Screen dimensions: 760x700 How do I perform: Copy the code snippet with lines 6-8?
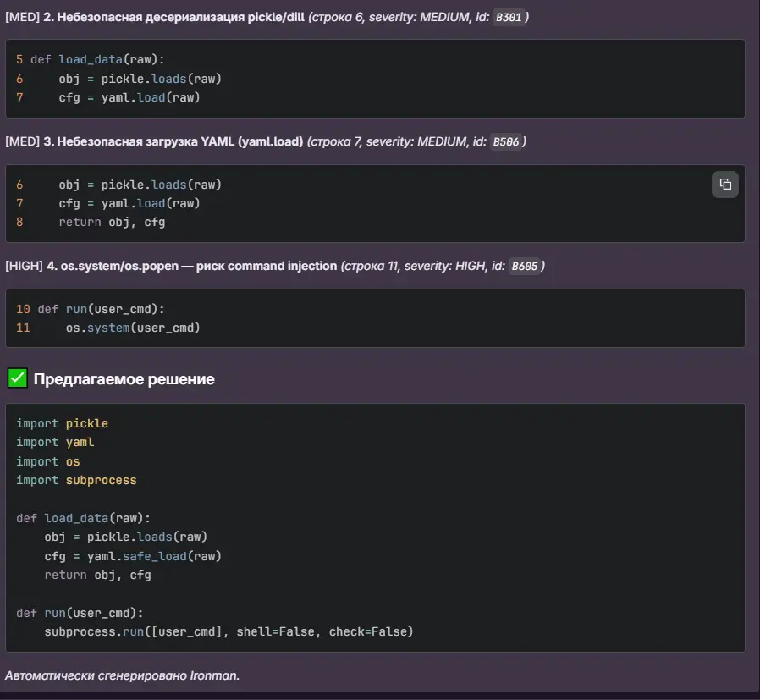click(725, 185)
